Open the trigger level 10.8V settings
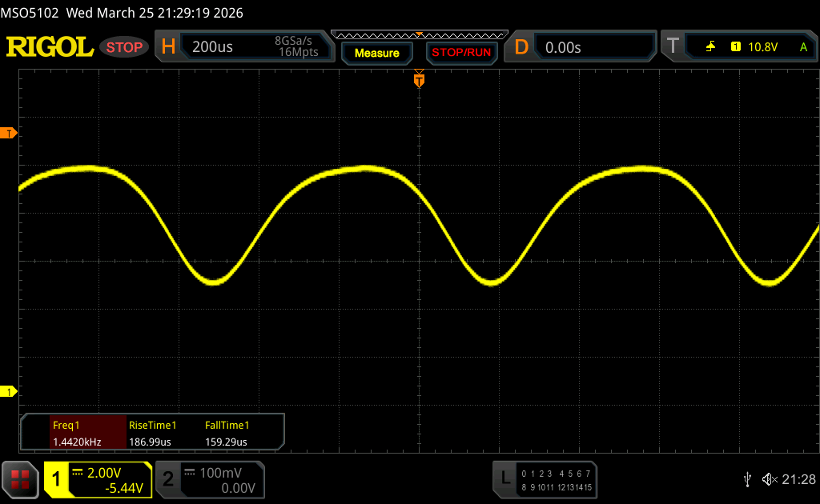 pos(762,47)
